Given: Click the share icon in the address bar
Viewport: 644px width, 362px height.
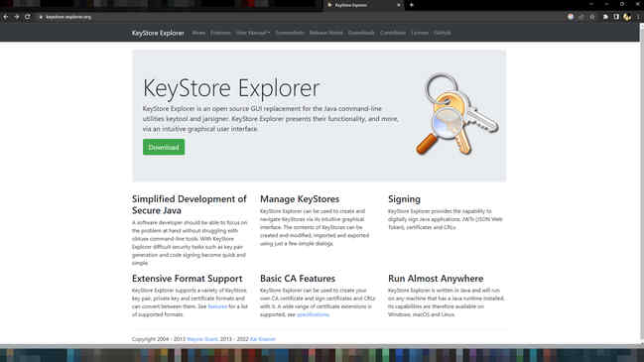Looking at the screenshot, I should [581, 17].
